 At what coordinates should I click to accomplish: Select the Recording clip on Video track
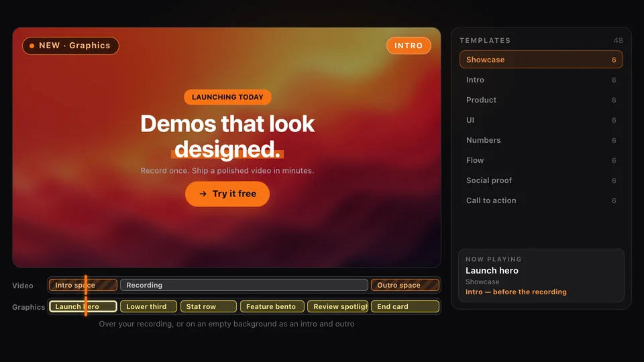[244, 285]
